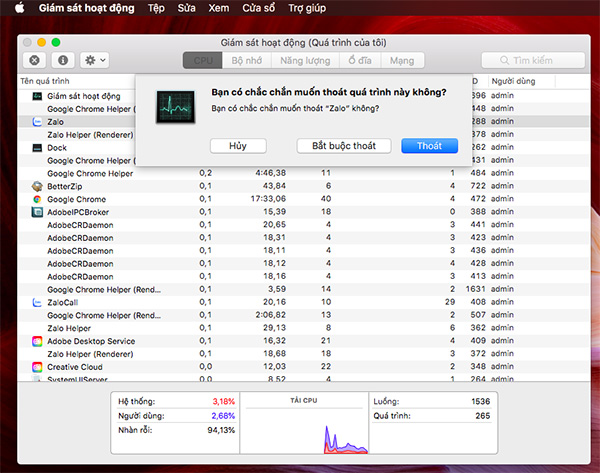Click the Activity Monitor icon in dialog
The image size is (600, 473).
[x=176, y=107]
